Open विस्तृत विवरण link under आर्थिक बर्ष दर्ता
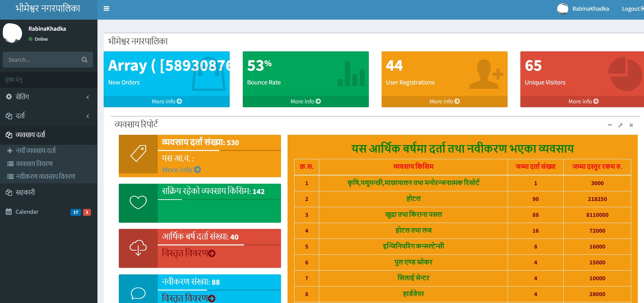Image resolution: width=644 pixels, height=303 pixels. 189,253
